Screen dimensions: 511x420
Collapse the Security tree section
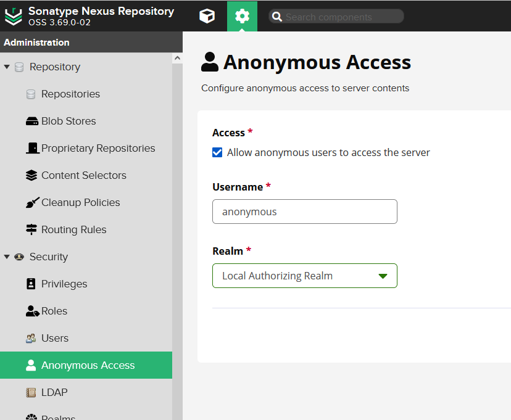pos(7,257)
